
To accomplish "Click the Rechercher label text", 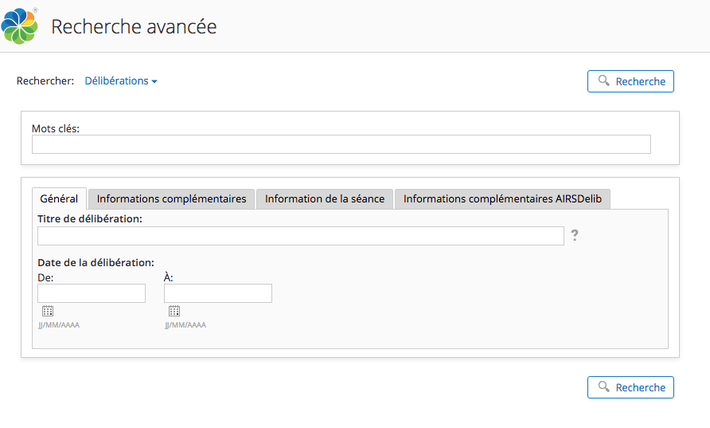I will [45, 81].
